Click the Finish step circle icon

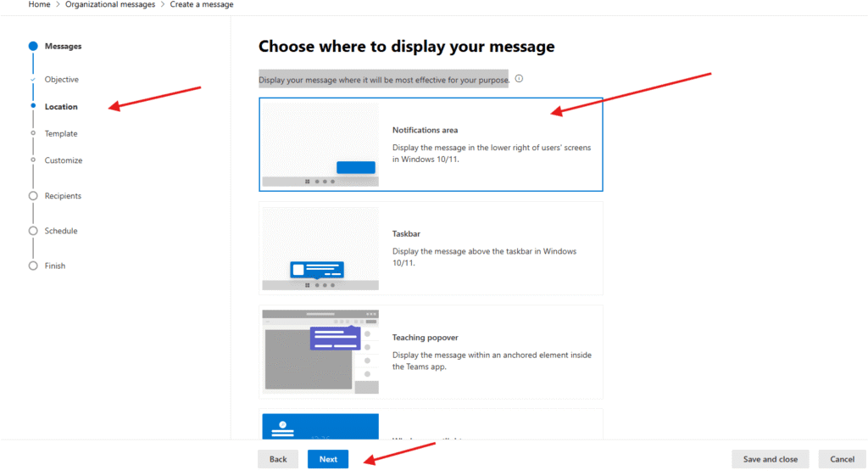click(x=33, y=266)
